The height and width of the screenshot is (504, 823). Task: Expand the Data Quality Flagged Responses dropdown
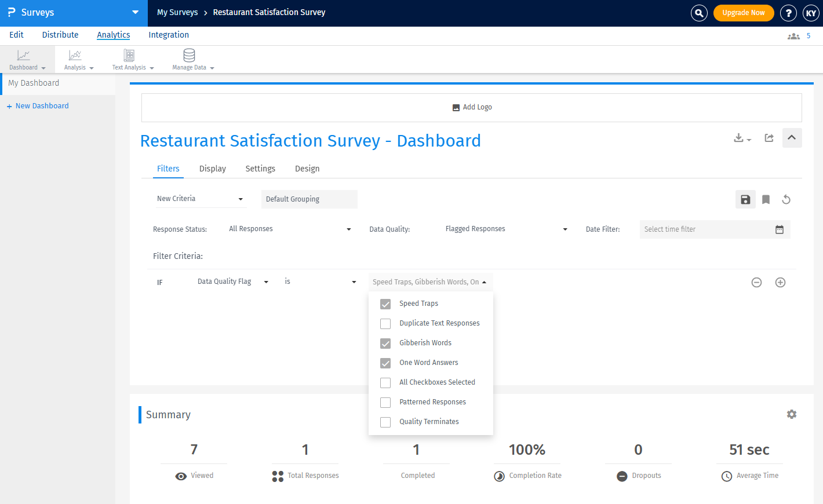pyautogui.click(x=506, y=229)
